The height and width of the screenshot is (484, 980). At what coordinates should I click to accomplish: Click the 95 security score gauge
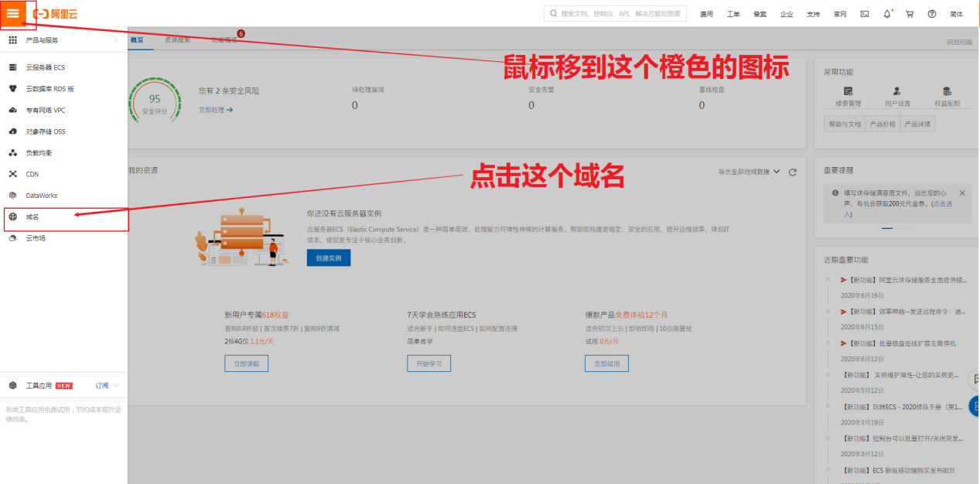[x=155, y=100]
